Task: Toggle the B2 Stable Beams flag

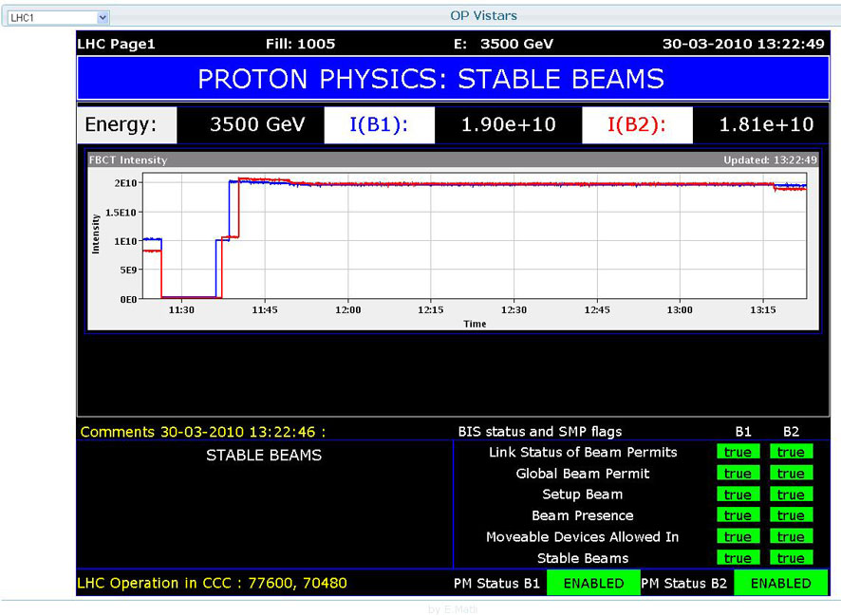Action: 791,557
